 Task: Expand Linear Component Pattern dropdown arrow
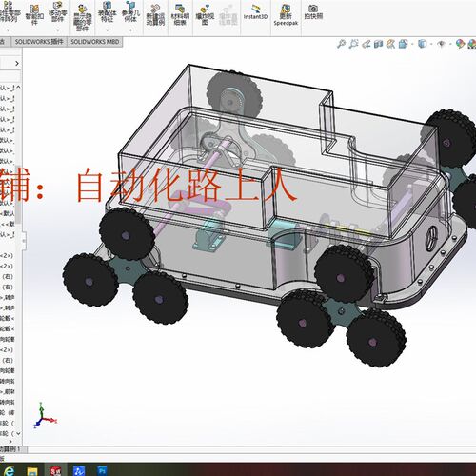pos(8,30)
